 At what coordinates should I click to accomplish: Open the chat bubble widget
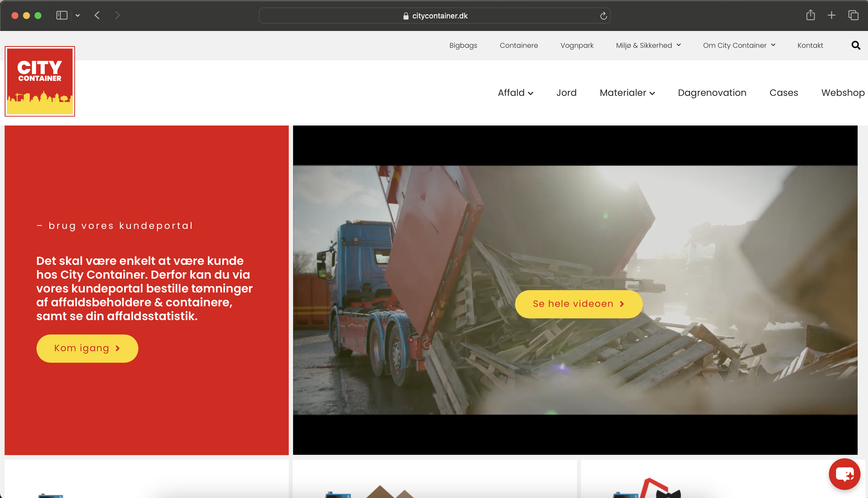pyautogui.click(x=844, y=474)
